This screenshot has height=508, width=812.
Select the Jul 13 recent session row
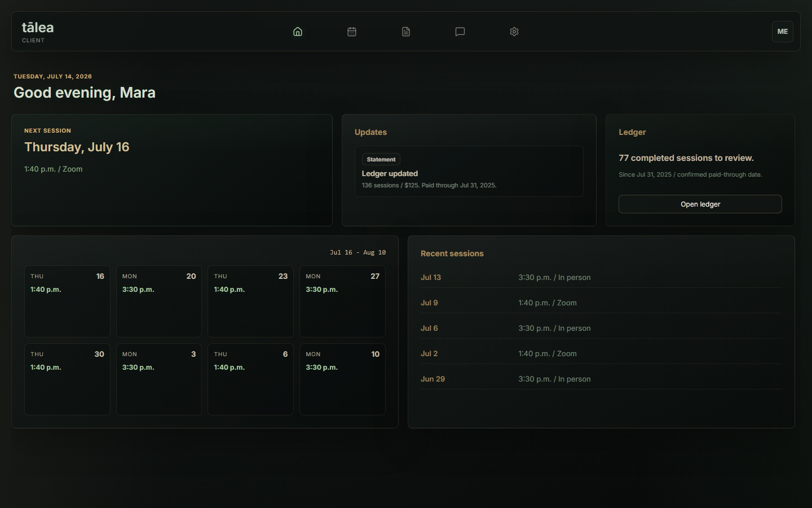click(x=602, y=277)
